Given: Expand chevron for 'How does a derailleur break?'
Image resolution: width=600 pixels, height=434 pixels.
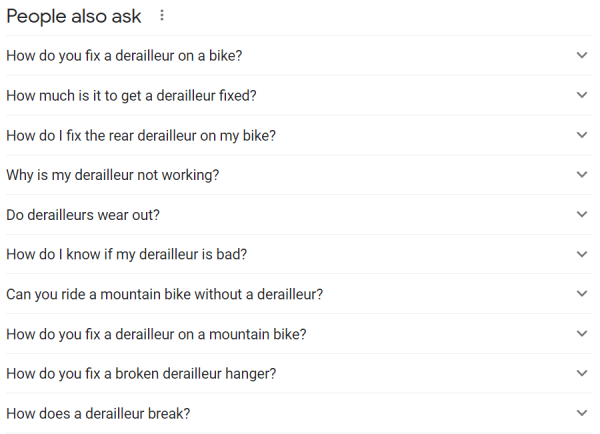Looking at the screenshot, I should pos(582,413).
